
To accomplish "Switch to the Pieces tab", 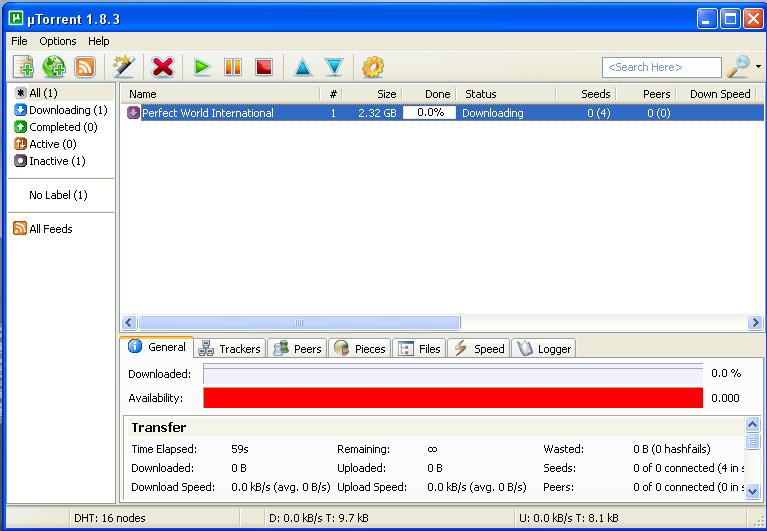I will (360, 349).
